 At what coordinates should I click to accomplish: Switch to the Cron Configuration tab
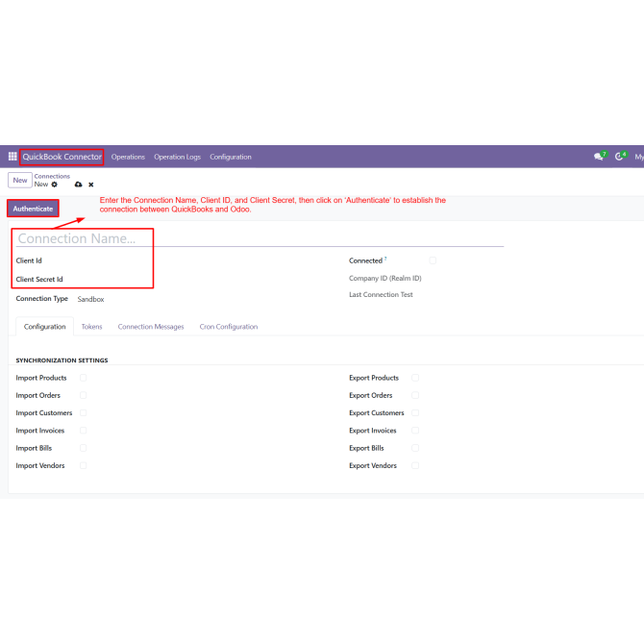click(229, 327)
